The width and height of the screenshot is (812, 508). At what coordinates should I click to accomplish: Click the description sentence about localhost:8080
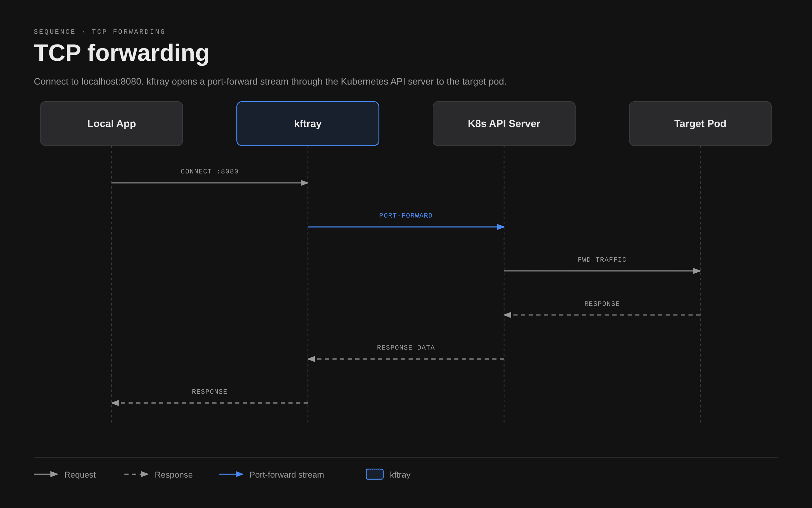pos(270,81)
